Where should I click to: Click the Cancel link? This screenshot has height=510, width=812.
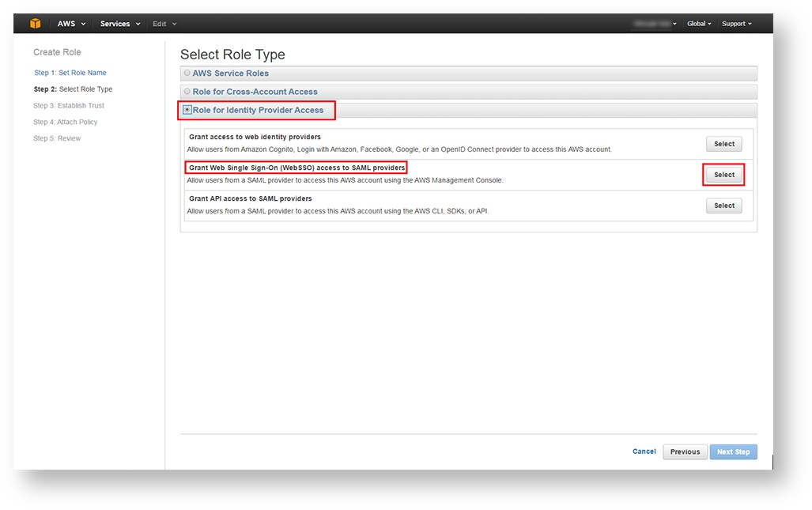point(644,451)
